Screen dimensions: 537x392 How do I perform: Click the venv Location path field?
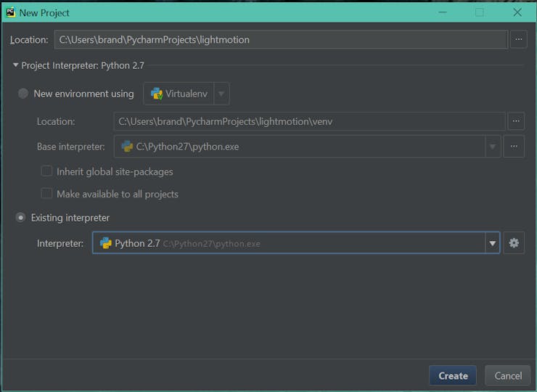(x=309, y=121)
